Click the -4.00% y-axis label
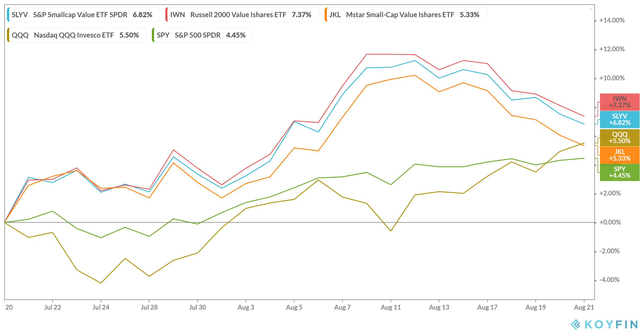Image resolution: width=644 pixels, height=333 pixels. (x=609, y=280)
